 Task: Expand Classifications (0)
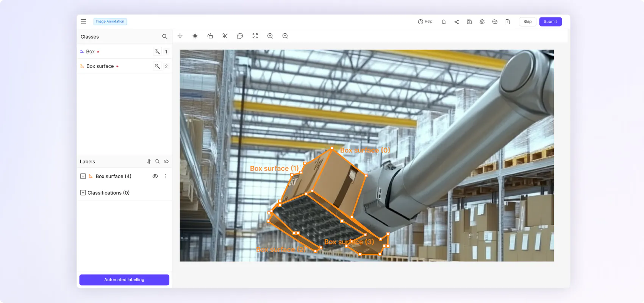83,193
